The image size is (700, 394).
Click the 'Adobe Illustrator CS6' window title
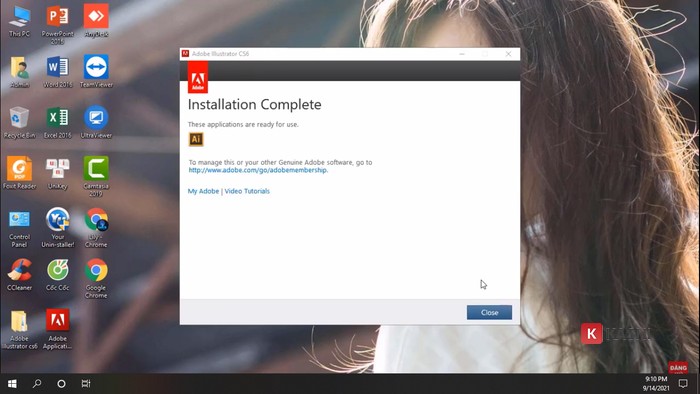(x=221, y=54)
